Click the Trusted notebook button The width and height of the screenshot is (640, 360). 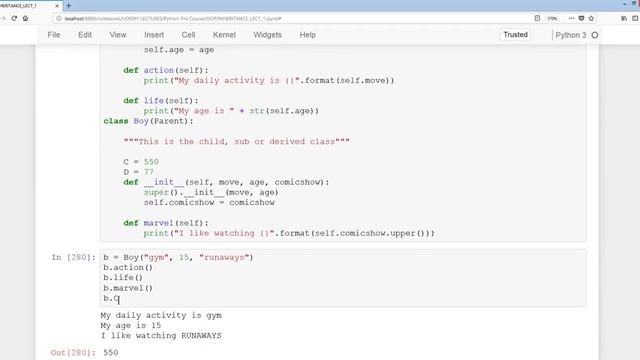(x=515, y=35)
